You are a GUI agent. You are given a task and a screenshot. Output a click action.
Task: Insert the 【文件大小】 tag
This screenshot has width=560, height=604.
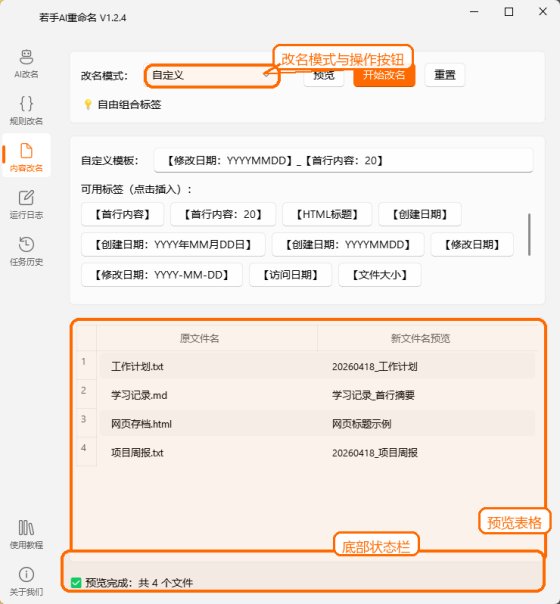pos(380,275)
